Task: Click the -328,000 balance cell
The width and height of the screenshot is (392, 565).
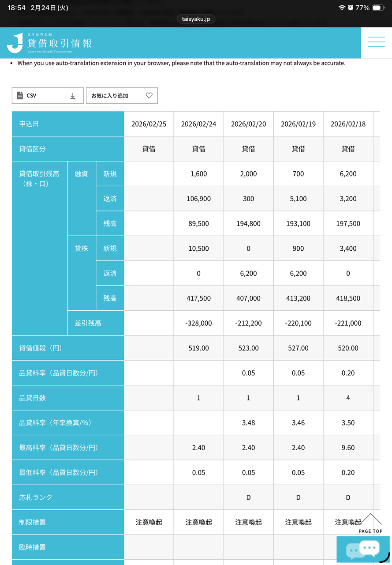Action: [198, 323]
